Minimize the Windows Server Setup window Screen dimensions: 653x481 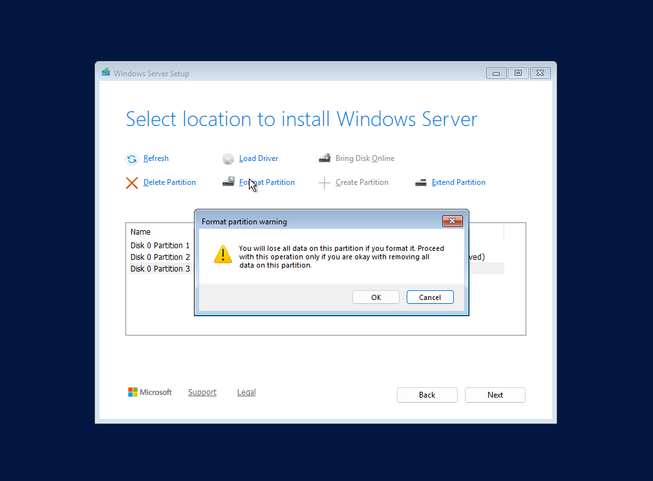click(496, 73)
